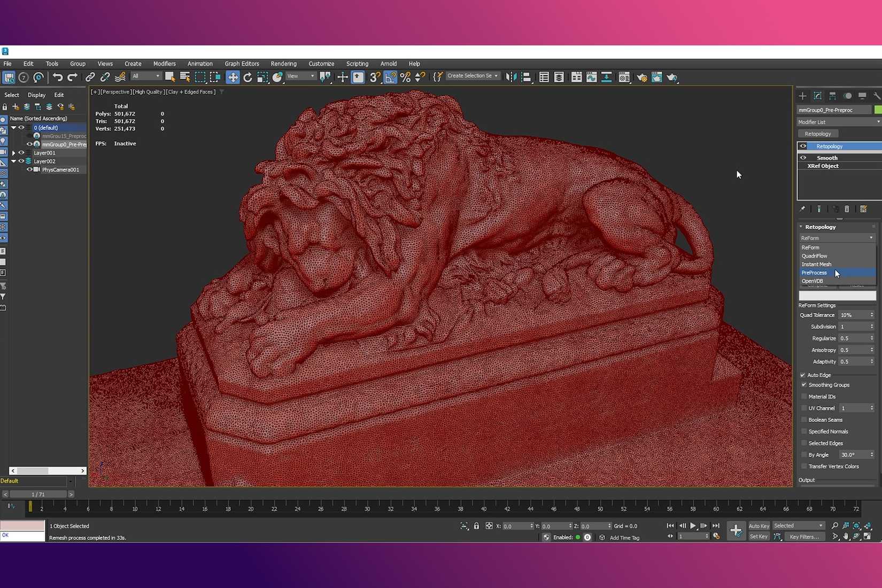Viewport: 882px width, 588px height.
Task: Open the Selected key filter dropdown
Action: coord(799,525)
